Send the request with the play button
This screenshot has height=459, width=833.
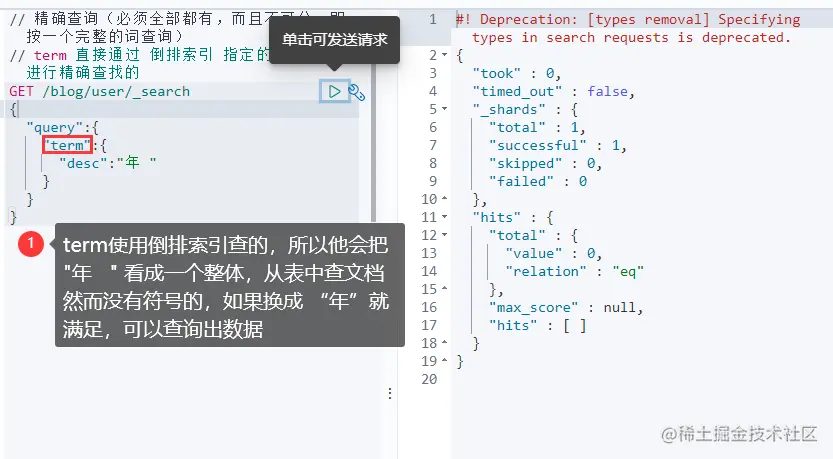(334, 91)
